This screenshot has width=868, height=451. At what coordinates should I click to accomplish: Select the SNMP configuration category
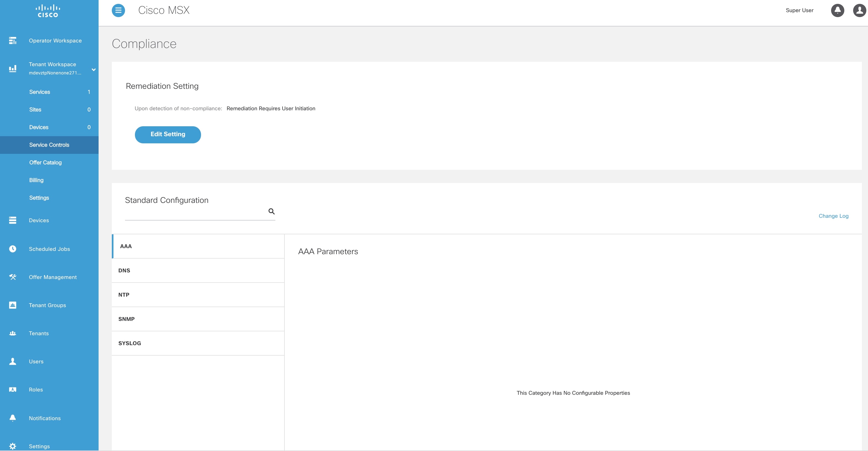click(x=198, y=319)
